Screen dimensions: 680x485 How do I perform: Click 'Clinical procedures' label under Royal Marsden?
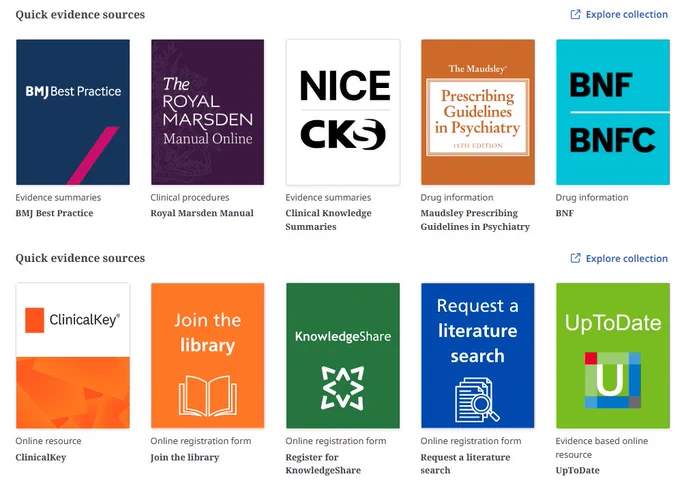tap(190, 197)
